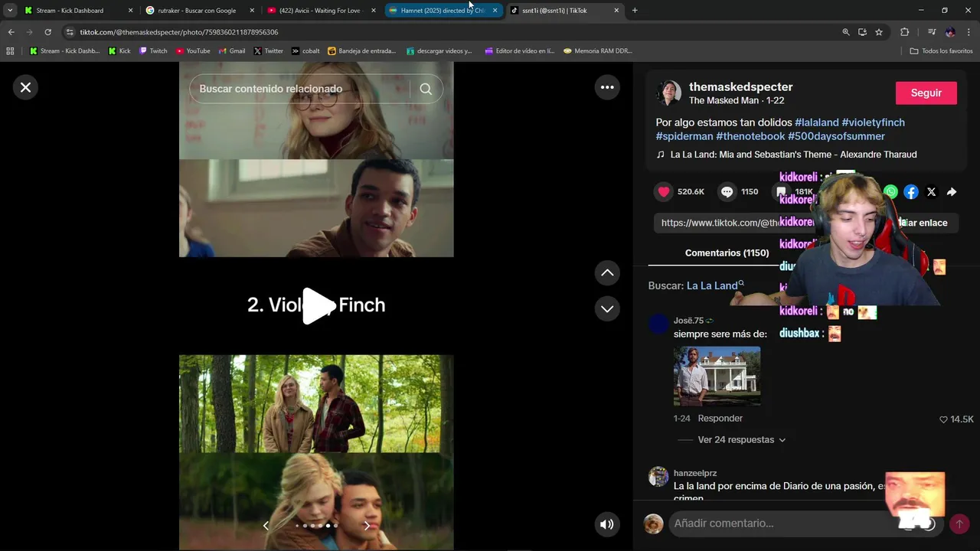Post comment with red arrow button

[x=959, y=523]
